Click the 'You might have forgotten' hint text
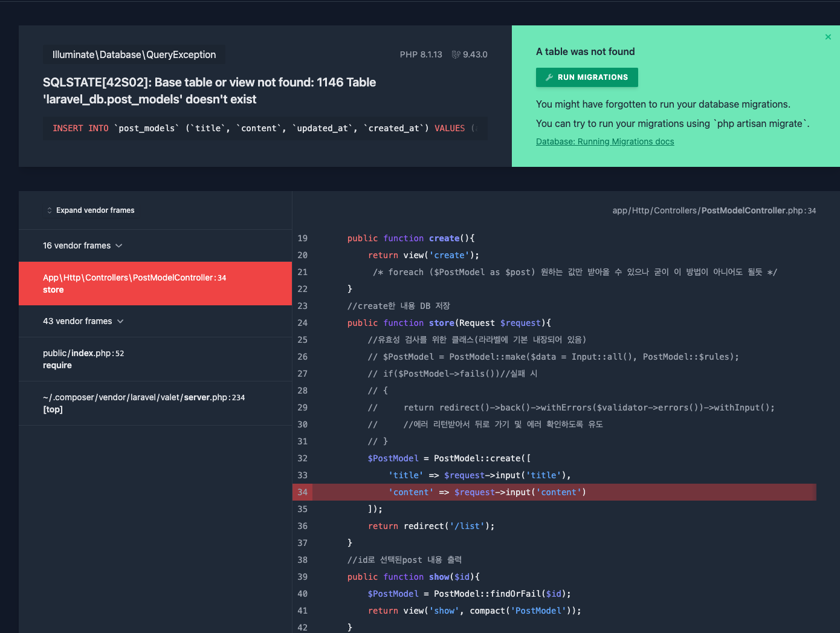Screen dimensions: 840x633 click(663, 104)
